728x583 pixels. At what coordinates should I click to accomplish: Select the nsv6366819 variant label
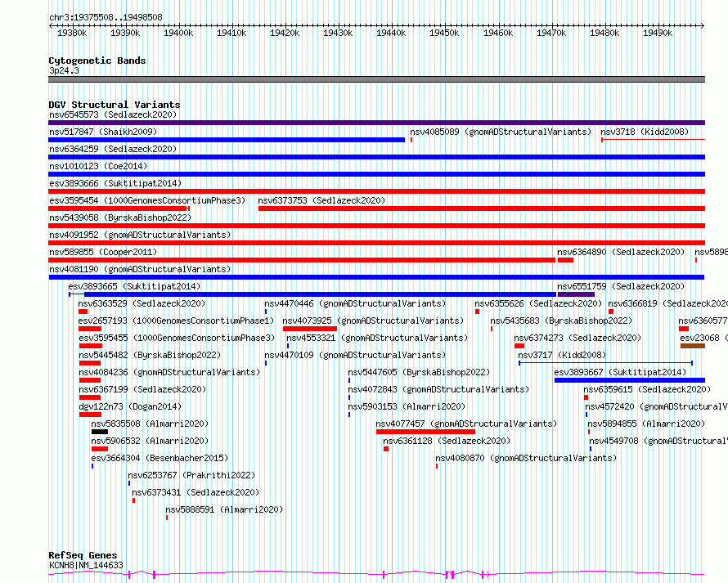tap(667, 303)
